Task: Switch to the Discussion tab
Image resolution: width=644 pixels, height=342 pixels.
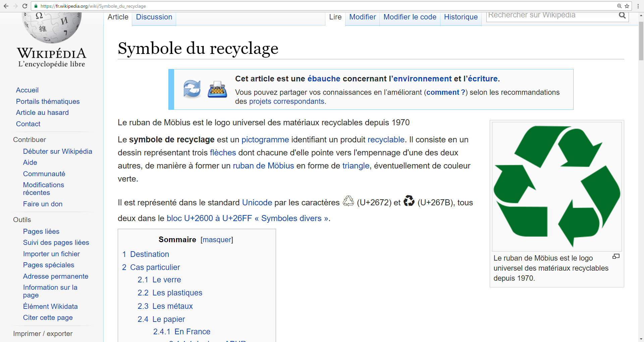Action: click(154, 17)
